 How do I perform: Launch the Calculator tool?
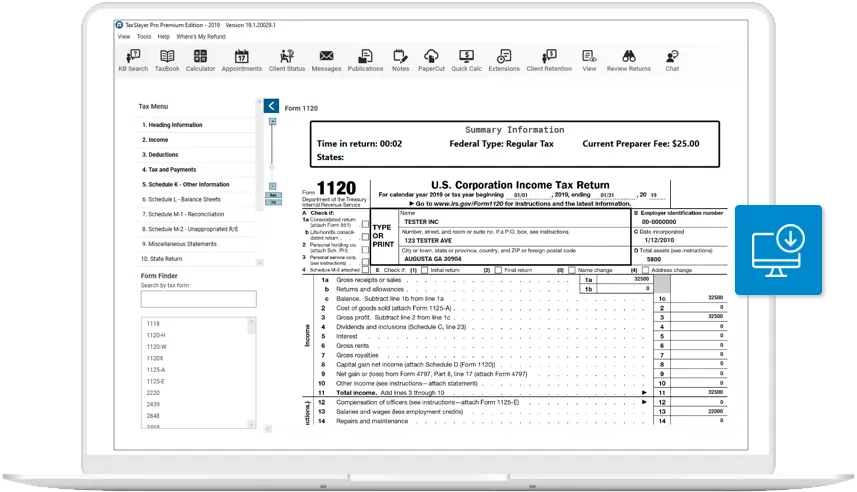(x=200, y=60)
